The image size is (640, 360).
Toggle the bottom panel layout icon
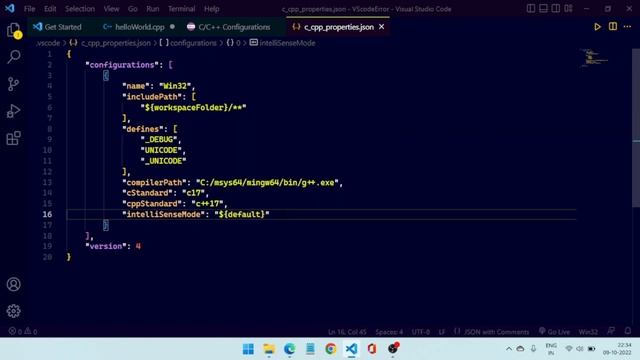click(543, 9)
